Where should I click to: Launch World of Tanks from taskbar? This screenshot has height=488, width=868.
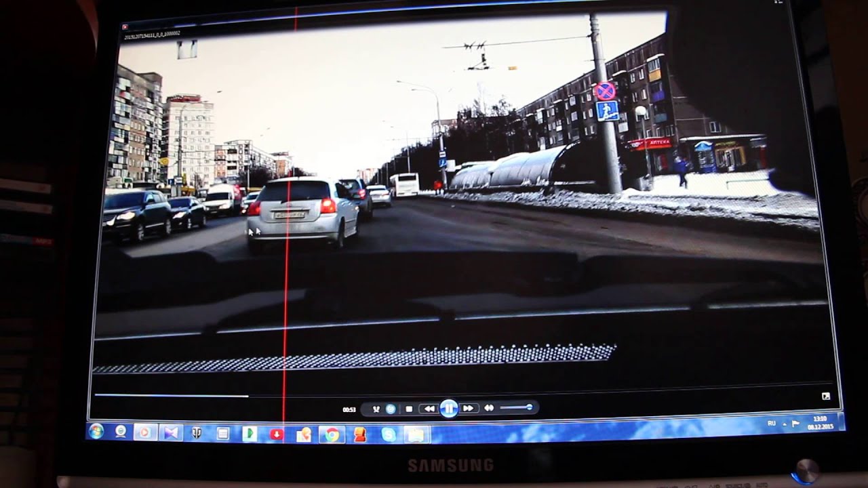click(x=196, y=433)
